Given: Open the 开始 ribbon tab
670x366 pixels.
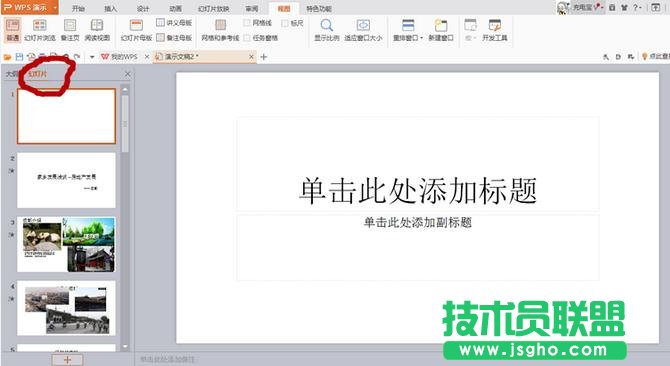Looking at the screenshot, I should 78,9.
